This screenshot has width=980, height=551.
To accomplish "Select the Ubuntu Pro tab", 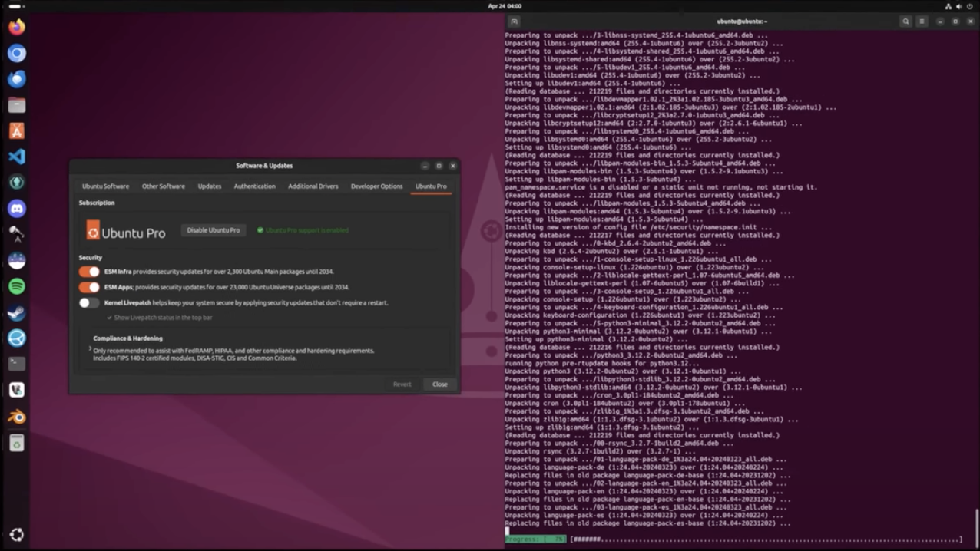I will tap(431, 186).
